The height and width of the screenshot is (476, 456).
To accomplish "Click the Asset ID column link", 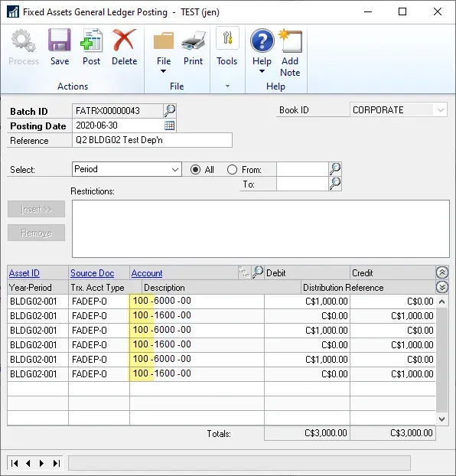I will pos(24,273).
